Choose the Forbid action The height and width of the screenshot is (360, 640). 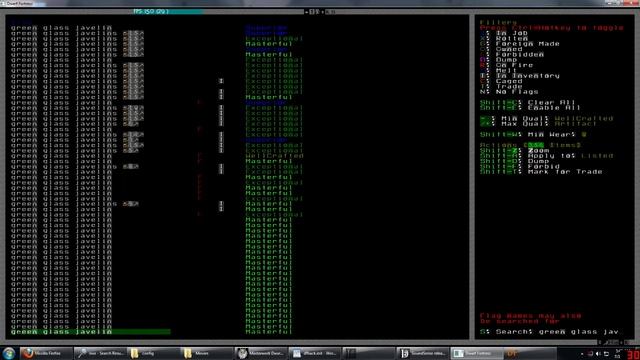tap(520, 166)
